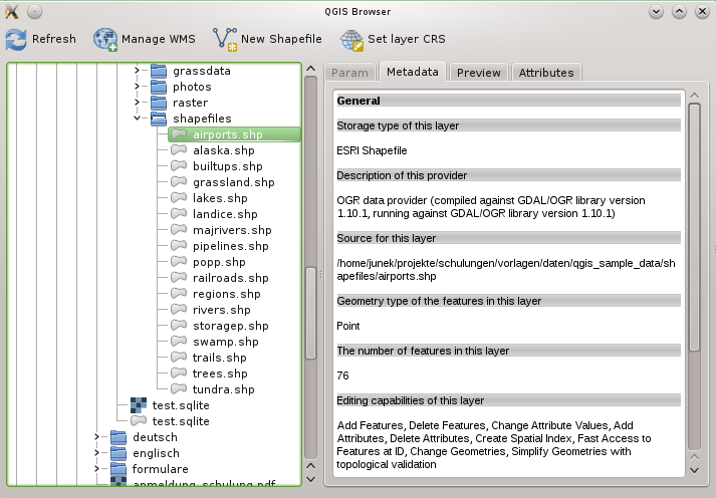The image size is (716, 498).
Task: Click layer icon beside majrivers.shp
Action: 179,230
